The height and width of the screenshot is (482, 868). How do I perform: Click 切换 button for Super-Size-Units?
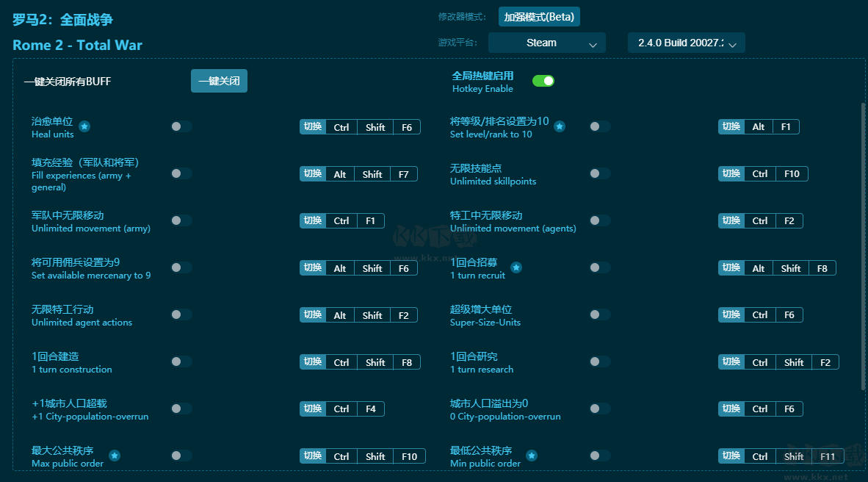(731, 315)
